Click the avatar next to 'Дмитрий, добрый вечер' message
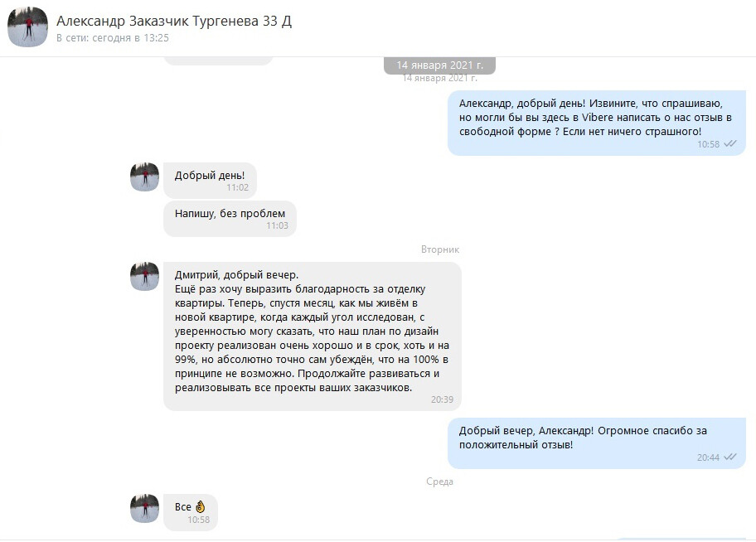 coord(144,276)
